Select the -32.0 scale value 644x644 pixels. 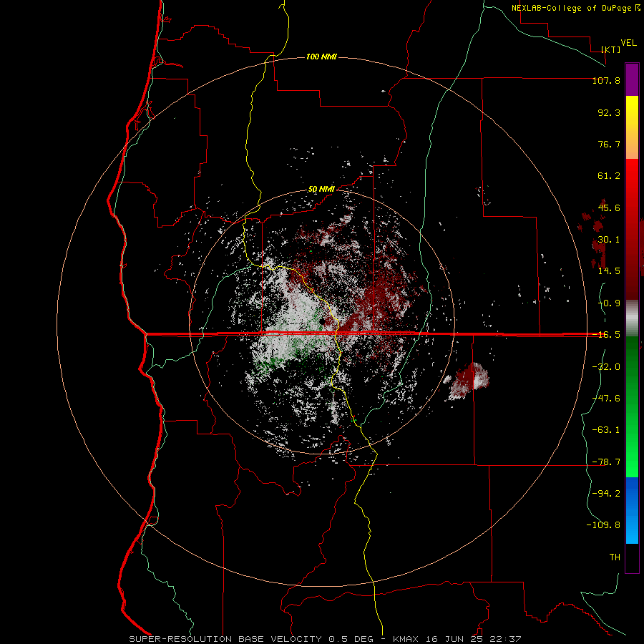pos(606,367)
